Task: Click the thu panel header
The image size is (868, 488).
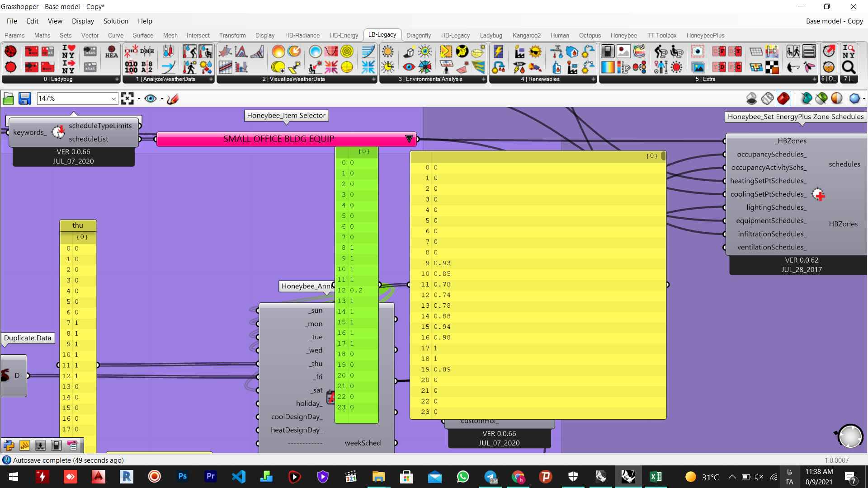Action: pyautogui.click(x=78, y=225)
